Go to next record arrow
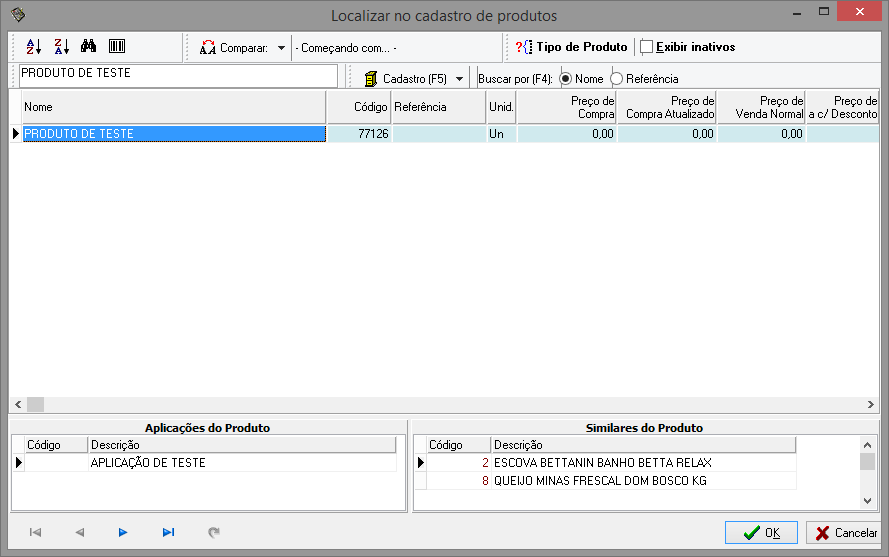Image resolution: width=889 pixels, height=557 pixels. 123,533
